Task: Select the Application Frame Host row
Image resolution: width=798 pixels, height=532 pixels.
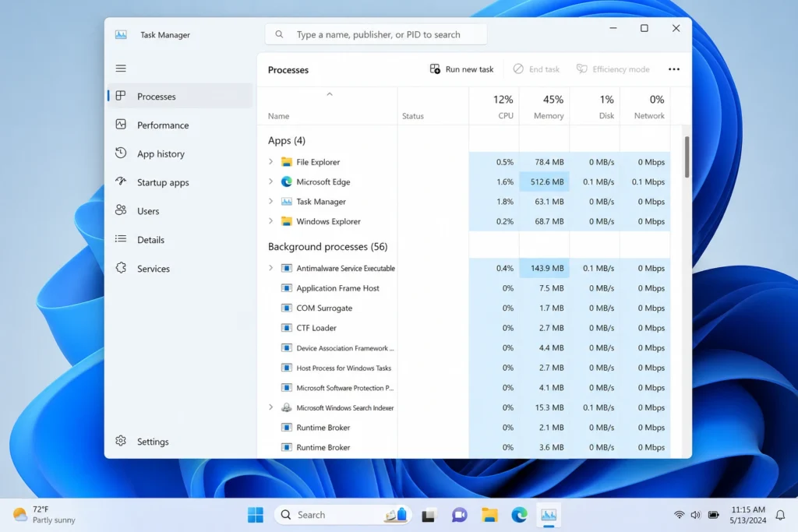Action: click(x=464, y=288)
